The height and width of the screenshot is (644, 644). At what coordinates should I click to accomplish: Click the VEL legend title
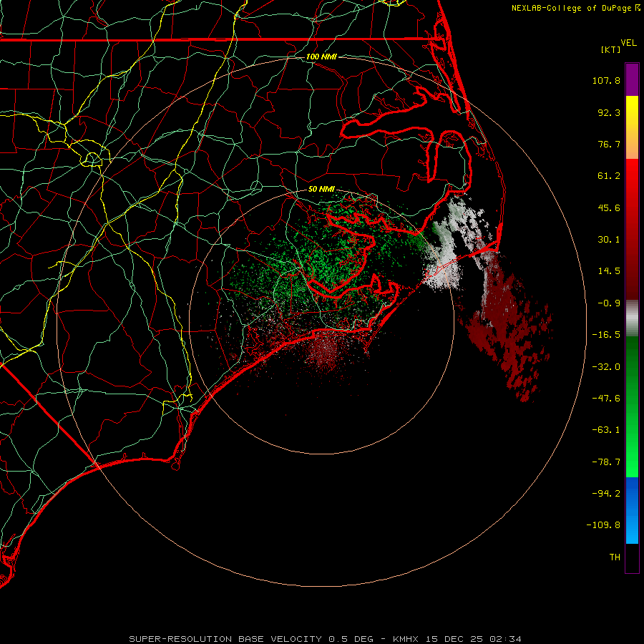(x=628, y=43)
